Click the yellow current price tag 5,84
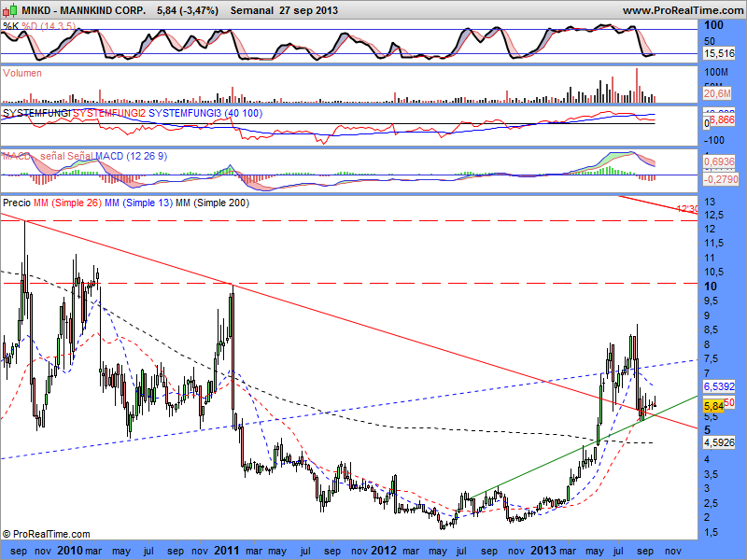Screen dimensions: 747x560 click(x=713, y=406)
